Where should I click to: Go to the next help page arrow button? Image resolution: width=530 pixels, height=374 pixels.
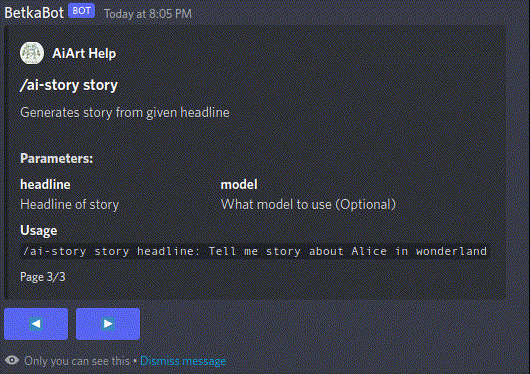coord(108,324)
